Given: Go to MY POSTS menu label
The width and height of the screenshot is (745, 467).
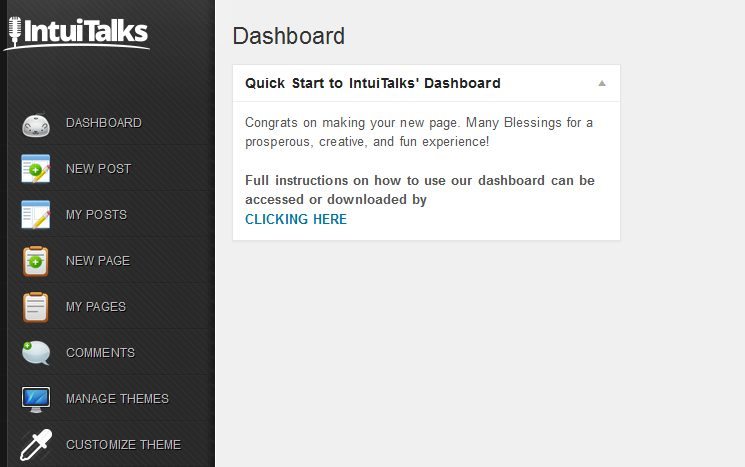Looking at the screenshot, I should pyautogui.click(x=96, y=215).
